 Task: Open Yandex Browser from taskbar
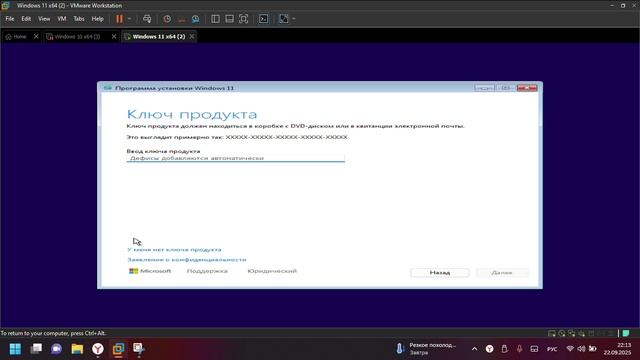tap(98, 349)
